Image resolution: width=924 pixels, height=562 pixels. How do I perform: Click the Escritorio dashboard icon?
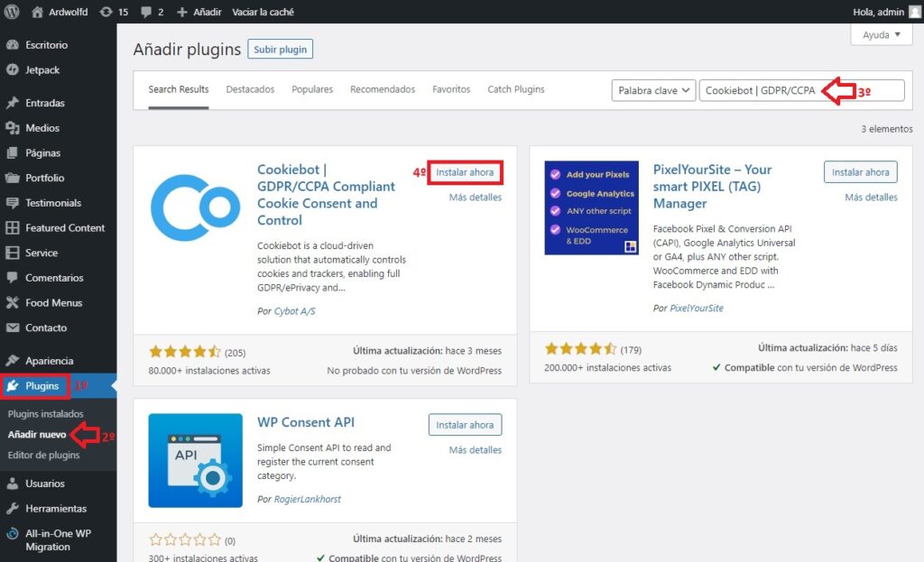pos(13,45)
